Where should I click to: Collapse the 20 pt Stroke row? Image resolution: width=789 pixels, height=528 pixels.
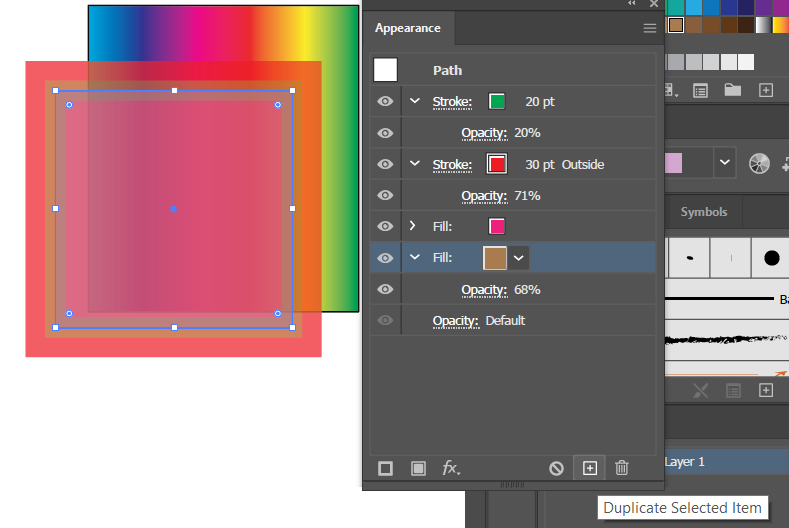pos(415,101)
